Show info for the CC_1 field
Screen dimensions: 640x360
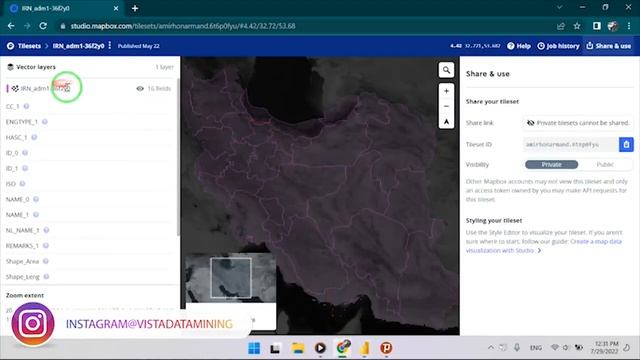(x=26, y=107)
